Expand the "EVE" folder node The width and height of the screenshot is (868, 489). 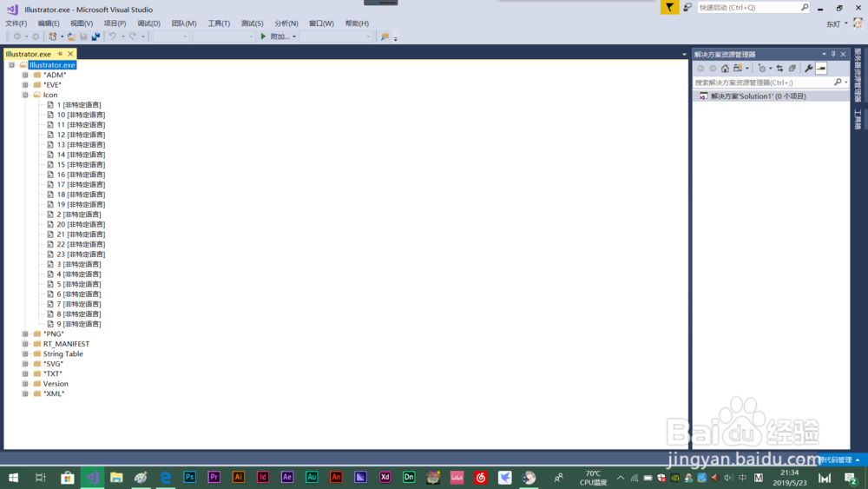tap(25, 85)
